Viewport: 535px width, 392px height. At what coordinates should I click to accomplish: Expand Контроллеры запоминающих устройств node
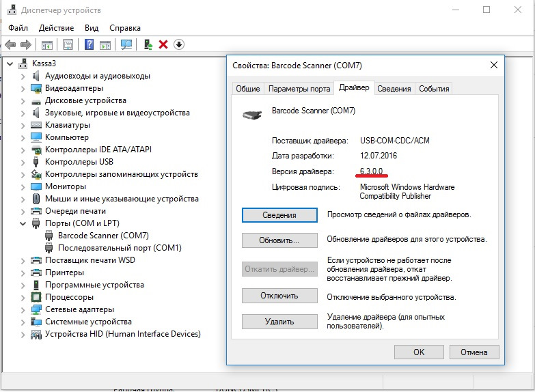[x=23, y=175]
